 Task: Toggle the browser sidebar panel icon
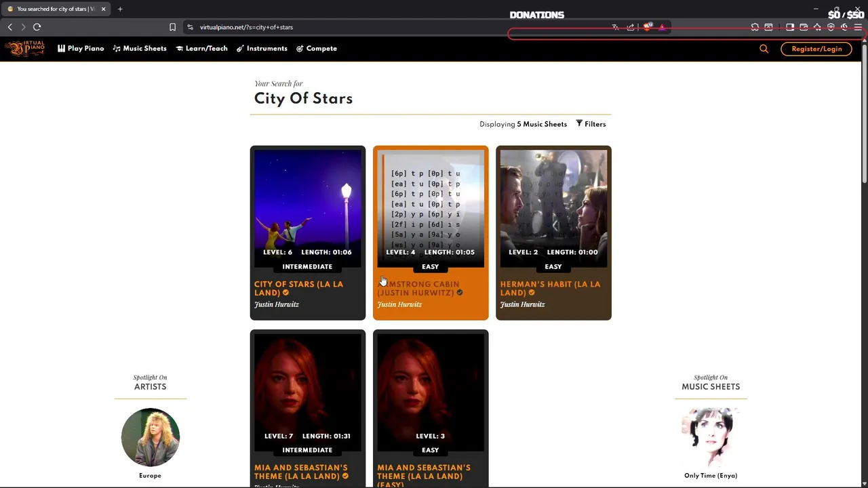[x=790, y=27]
